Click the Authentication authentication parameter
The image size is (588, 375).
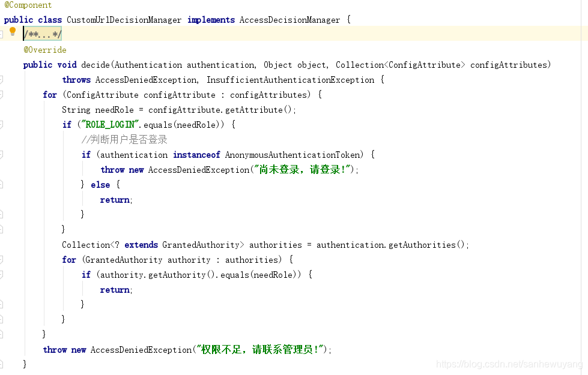pos(185,65)
